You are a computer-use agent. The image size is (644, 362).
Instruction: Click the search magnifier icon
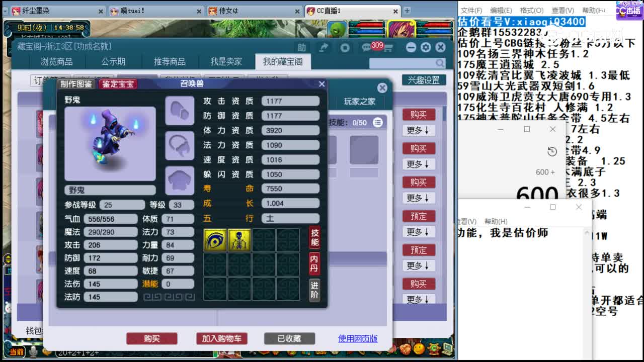pyautogui.click(x=440, y=63)
